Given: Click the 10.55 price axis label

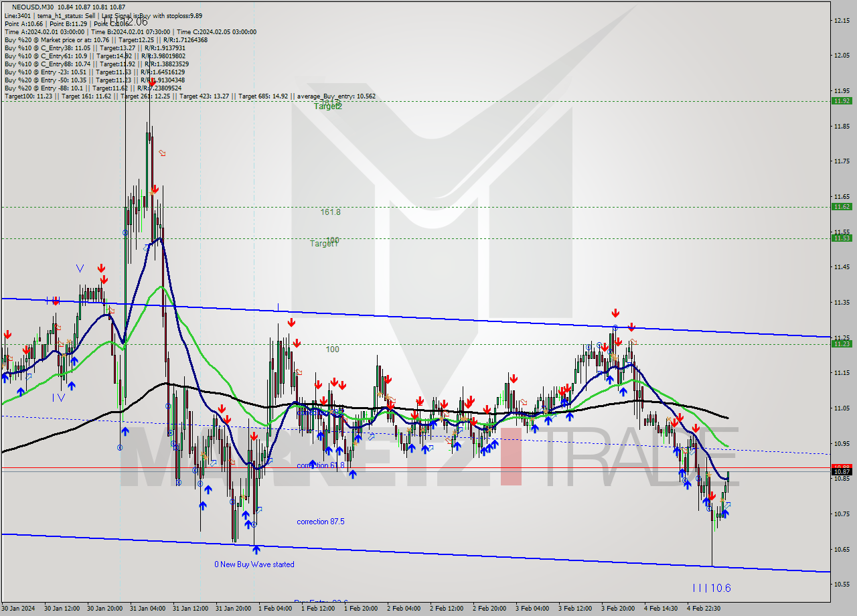Looking at the screenshot, I should pos(842,584).
